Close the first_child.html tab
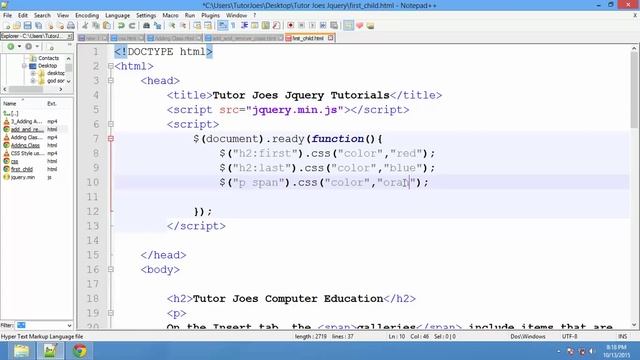Image resolution: width=640 pixels, height=360 pixels. 330,38
